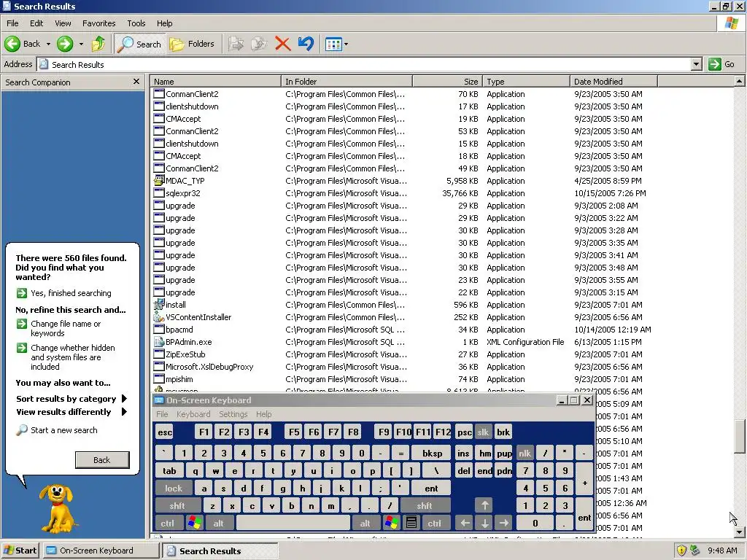Click the left Windows logo key
Viewport: 747px width, 560px height.
pyautogui.click(x=194, y=523)
